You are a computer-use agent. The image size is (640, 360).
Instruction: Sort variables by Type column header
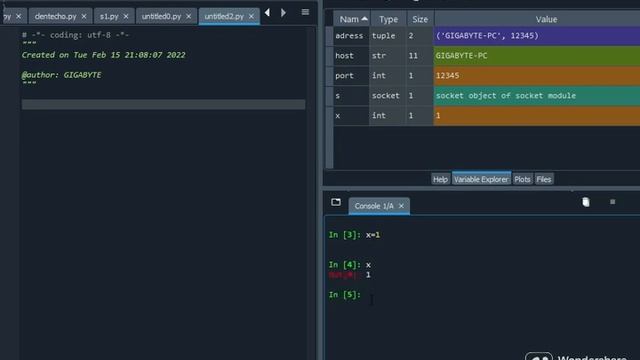coord(388,19)
